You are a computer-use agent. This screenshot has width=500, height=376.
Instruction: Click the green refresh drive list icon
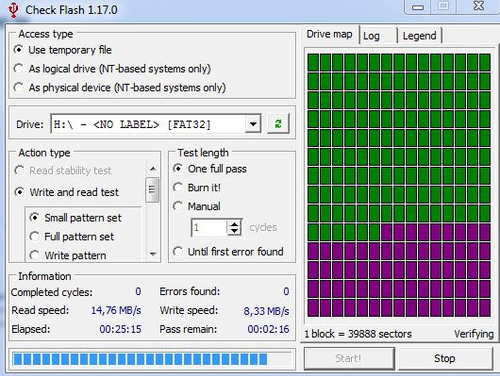pos(278,124)
